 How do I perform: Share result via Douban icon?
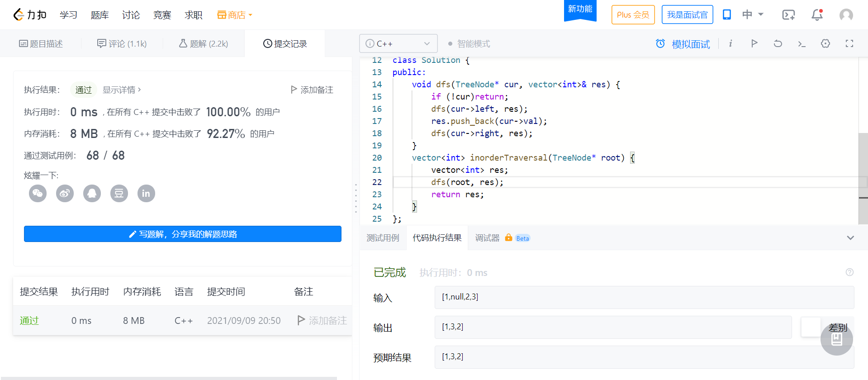[x=119, y=194]
